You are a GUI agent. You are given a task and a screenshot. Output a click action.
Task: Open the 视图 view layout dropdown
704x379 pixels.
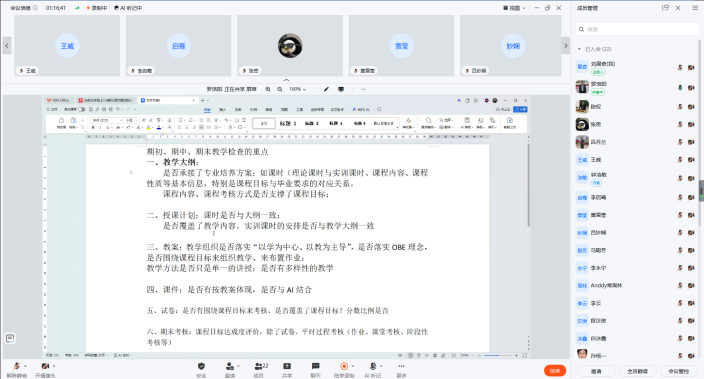coord(515,8)
